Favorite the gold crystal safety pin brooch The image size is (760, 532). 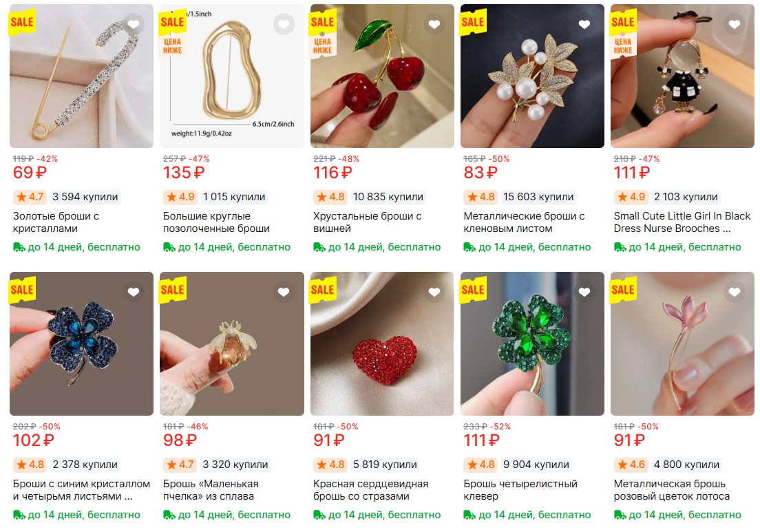click(x=134, y=25)
